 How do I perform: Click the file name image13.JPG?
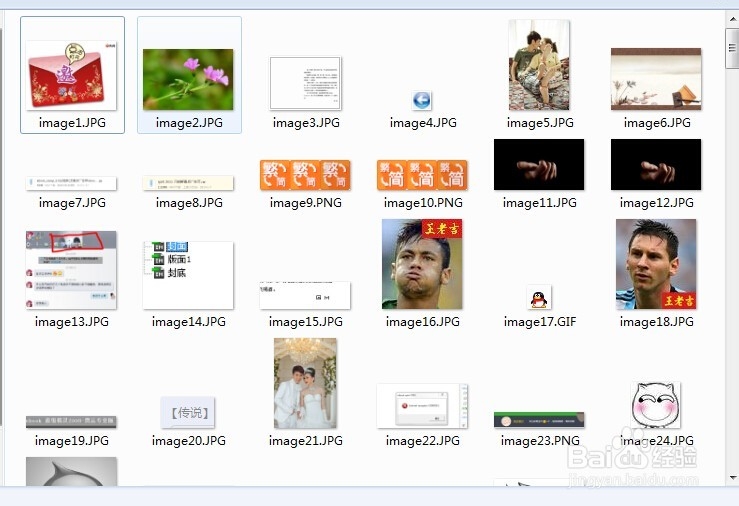72,322
